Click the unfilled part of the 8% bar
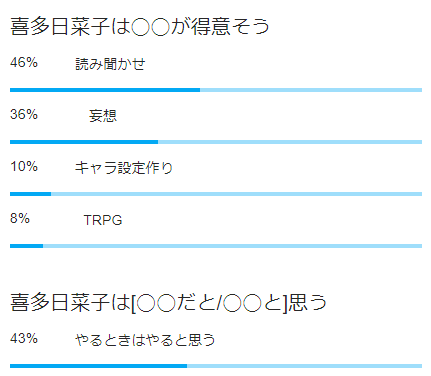 [x=232, y=246]
